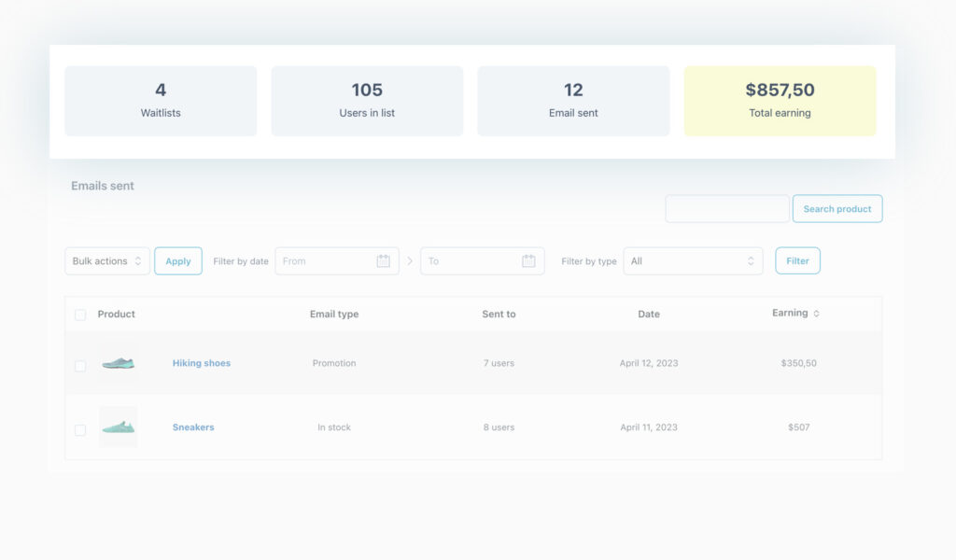Screen dimensions: 956x560
Task: Click the Sneakers product image
Action: 119,427
